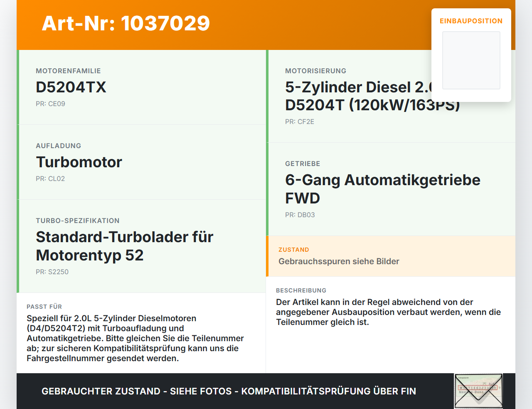Click the dark footer banner text

pos(229,391)
